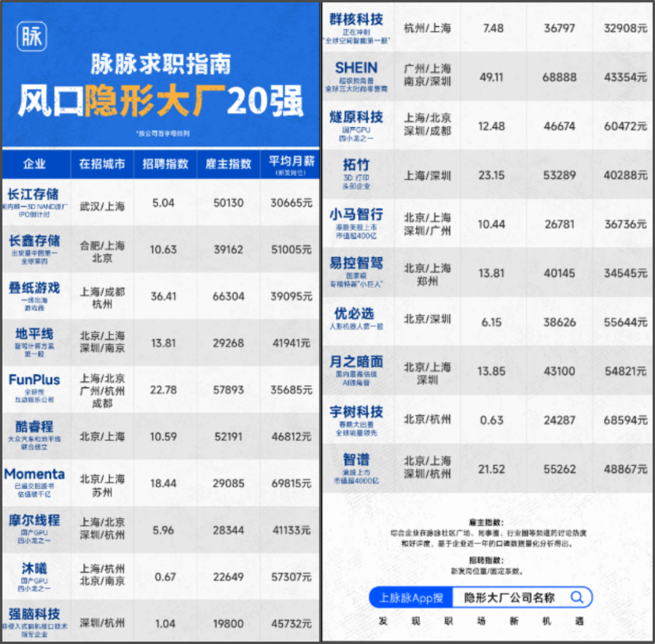This screenshot has height=644, width=655.
Task: Open the SHEIN company entry
Action: click(x=356, y=68)
